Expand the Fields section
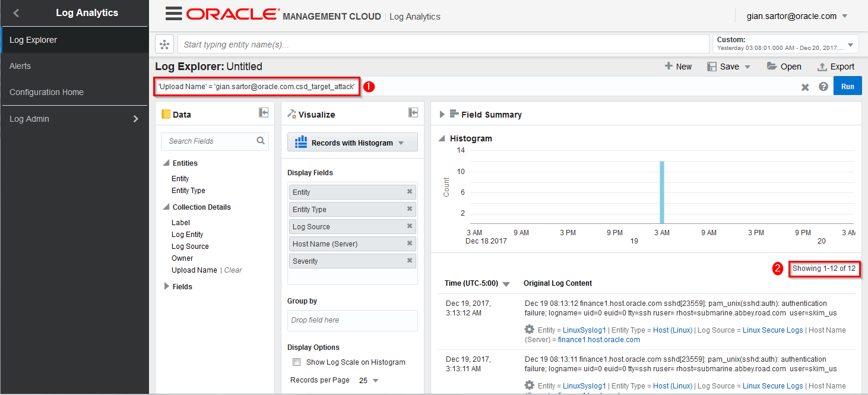Screen dimensions: 868x395 (x=166, y=286)
